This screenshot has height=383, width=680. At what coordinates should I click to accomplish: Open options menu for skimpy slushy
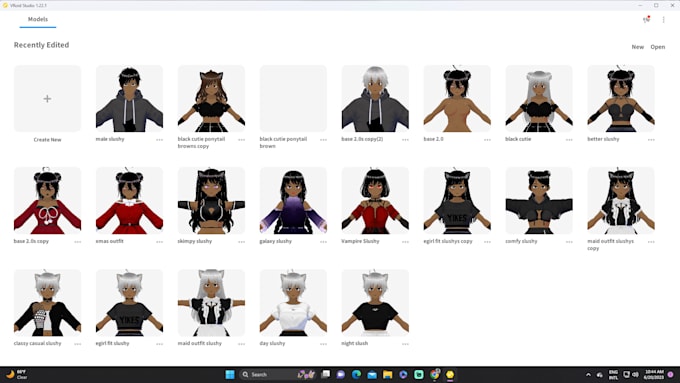242,242
